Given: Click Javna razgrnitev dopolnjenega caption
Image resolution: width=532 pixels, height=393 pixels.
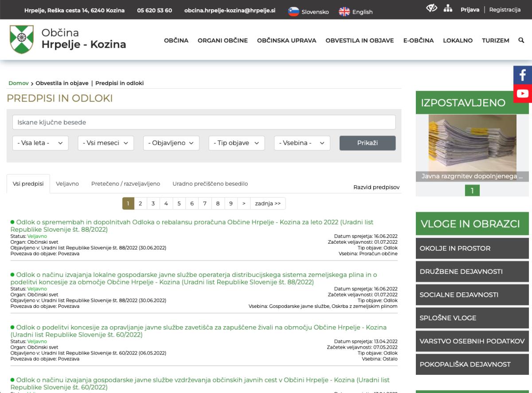Looking at the screenshot, I should point(473,176).
